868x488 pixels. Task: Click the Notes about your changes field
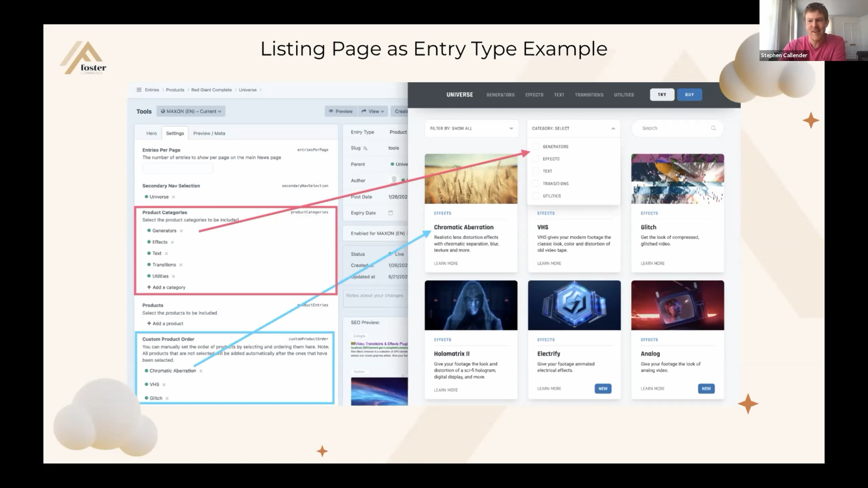tap(375, 298)
